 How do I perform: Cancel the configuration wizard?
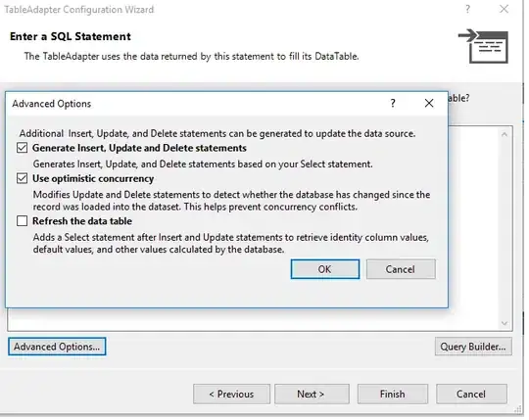point(471,394)
